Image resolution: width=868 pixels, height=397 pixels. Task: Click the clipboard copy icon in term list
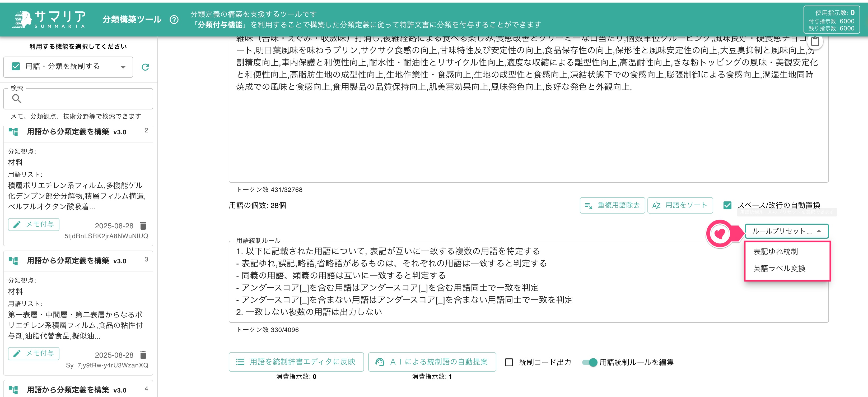(x=815, y=41)
